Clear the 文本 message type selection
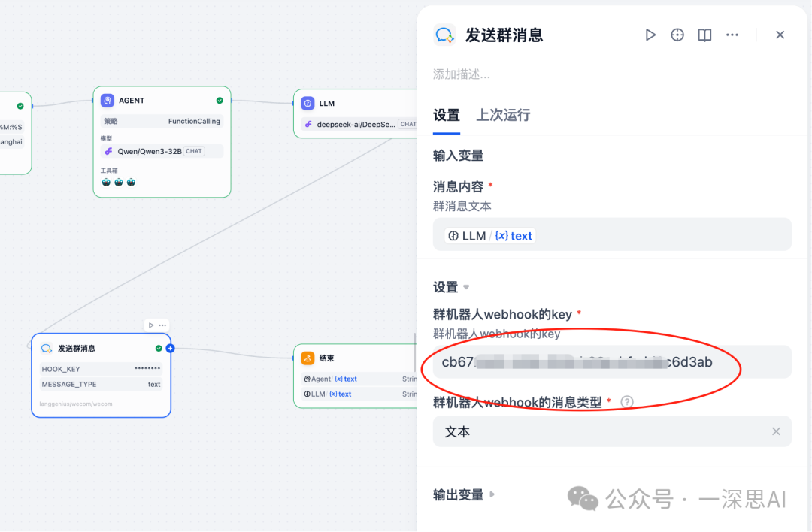The image size is (812, 532). 776,431
